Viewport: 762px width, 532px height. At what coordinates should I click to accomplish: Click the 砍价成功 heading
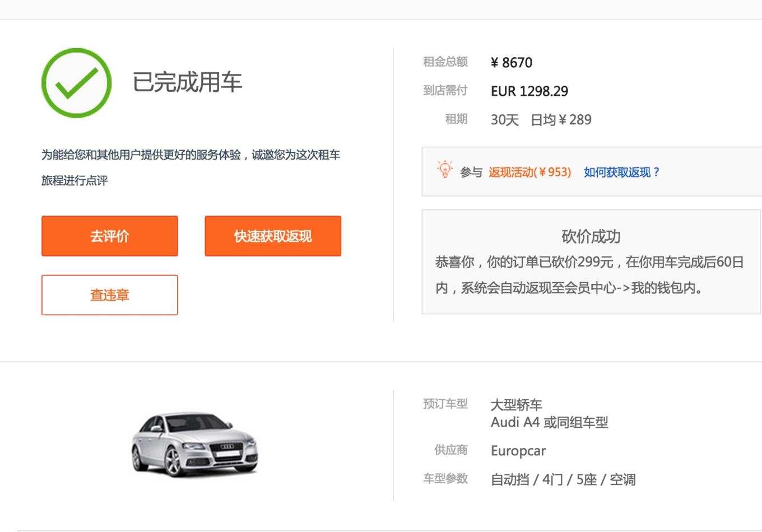coord(591,236)
